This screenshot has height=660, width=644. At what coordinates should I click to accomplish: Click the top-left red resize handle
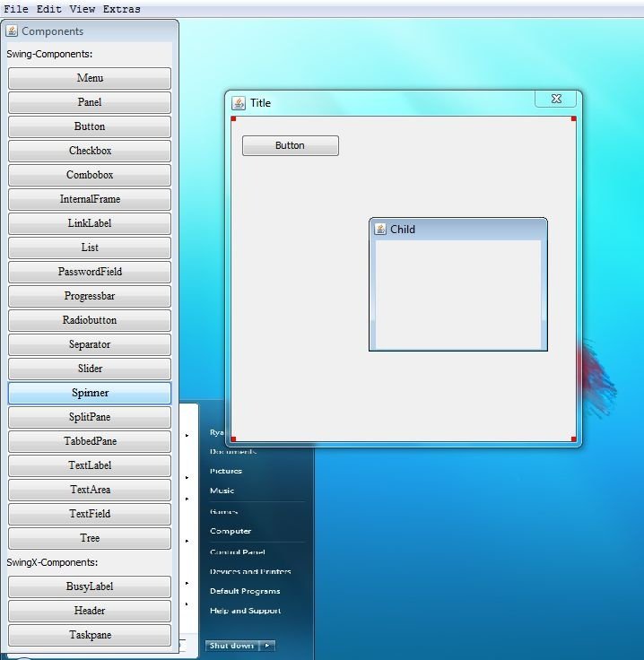coord(233,119)
